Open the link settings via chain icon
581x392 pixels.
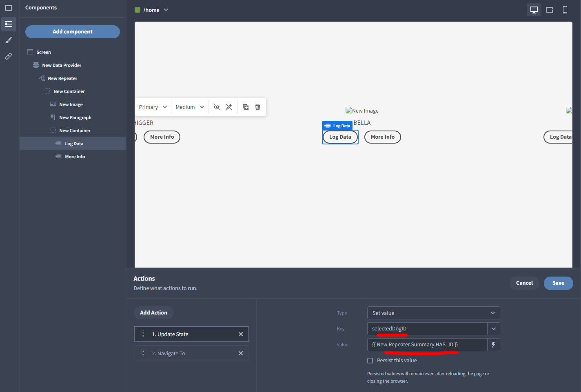(x=9, y=56)
